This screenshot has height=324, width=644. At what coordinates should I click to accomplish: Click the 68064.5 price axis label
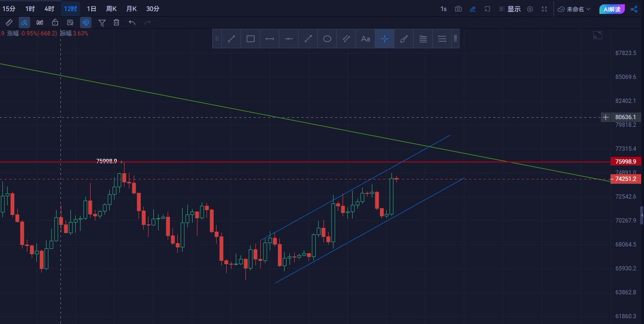coord(626,245)
